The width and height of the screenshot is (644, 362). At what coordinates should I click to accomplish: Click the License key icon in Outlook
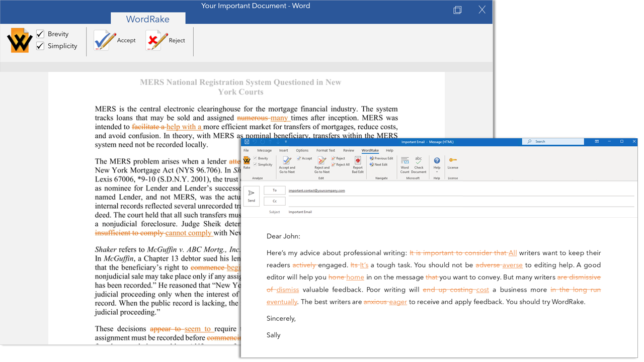click(453, 160)
